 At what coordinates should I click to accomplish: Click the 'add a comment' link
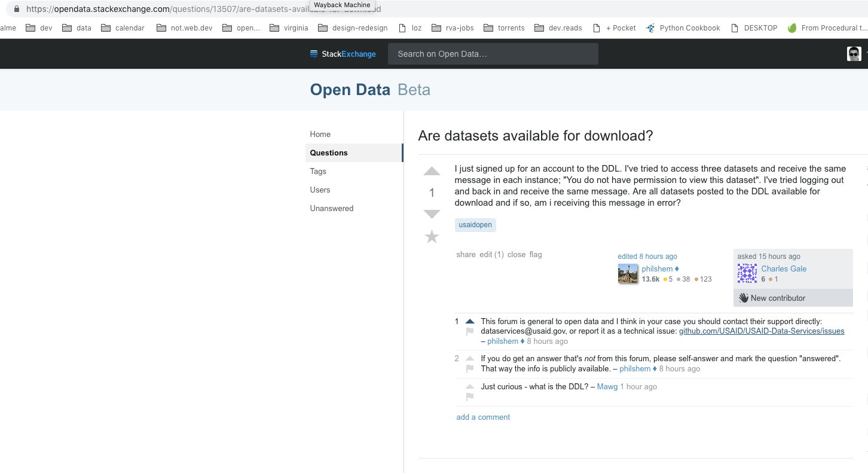tap(483, 417)
